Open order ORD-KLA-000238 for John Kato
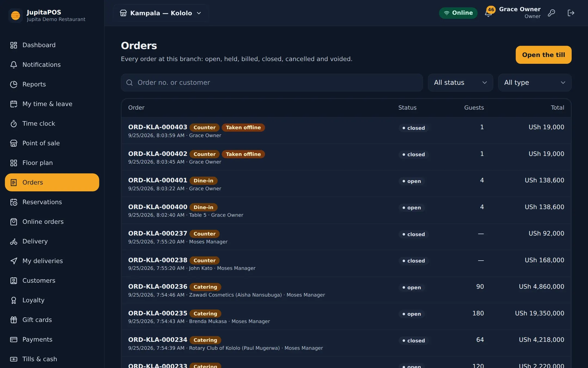 [x=346, y=264]
